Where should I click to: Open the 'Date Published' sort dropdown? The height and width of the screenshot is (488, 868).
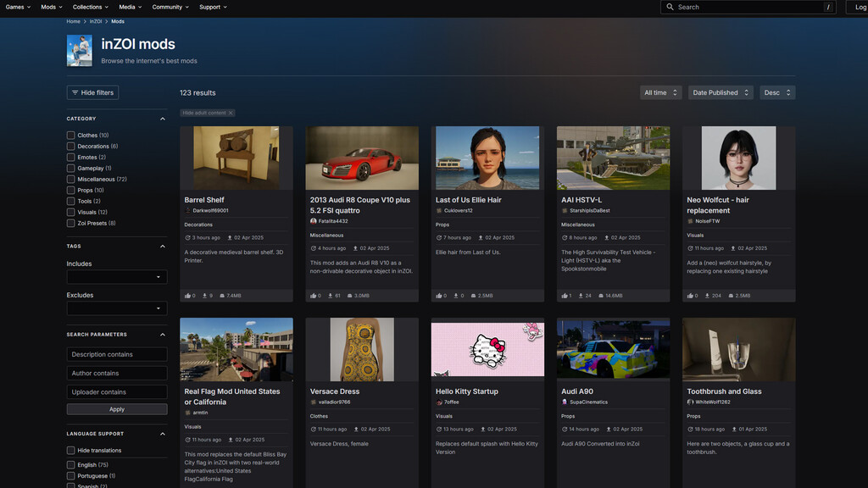click(x=721, y=92)
